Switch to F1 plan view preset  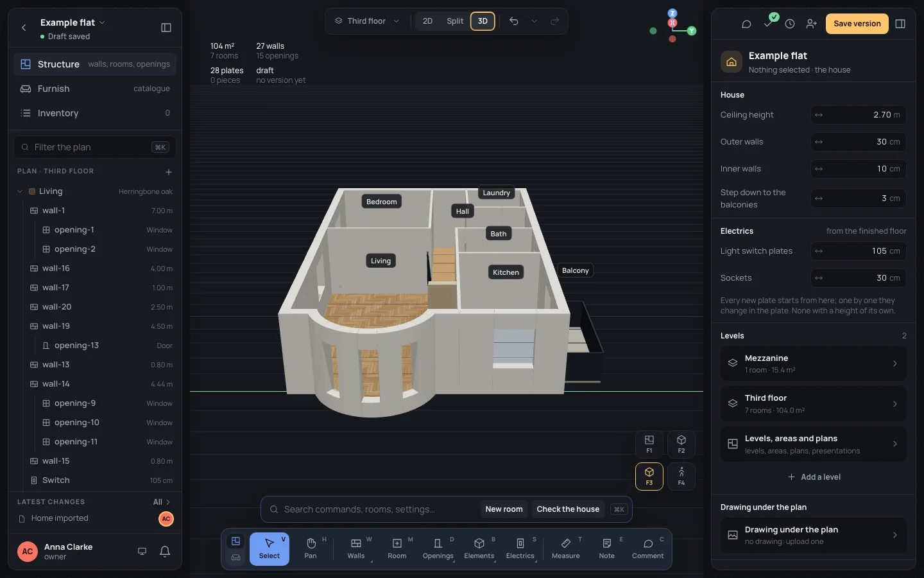(x=649, y=444)
